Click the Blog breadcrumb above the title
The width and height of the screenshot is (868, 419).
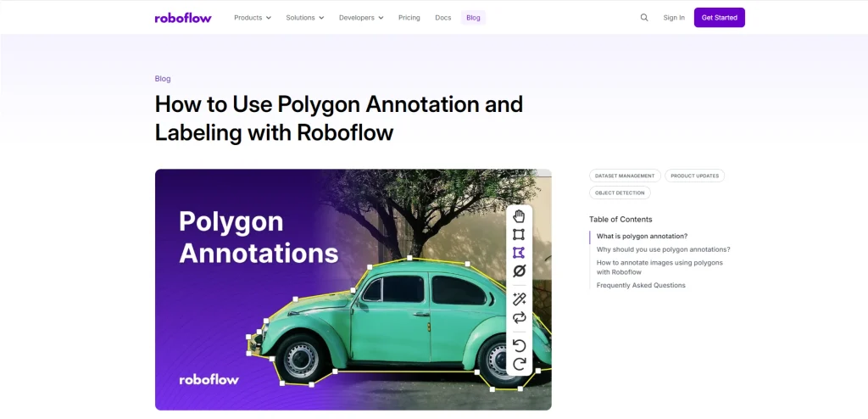tap(163, 79)
